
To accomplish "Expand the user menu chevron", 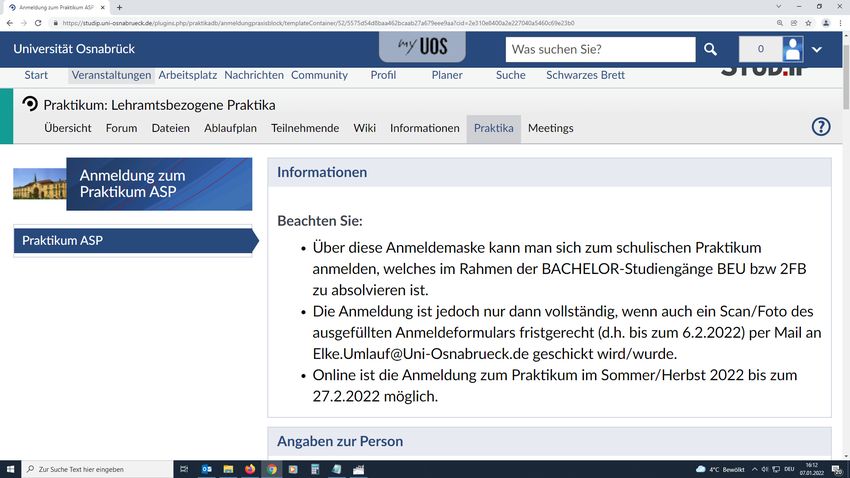I will click(817, 49).
